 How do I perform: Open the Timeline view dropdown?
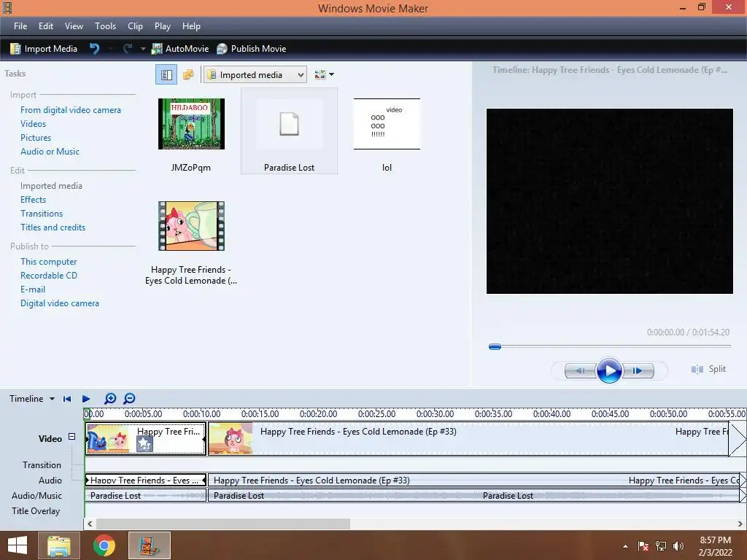32,399
